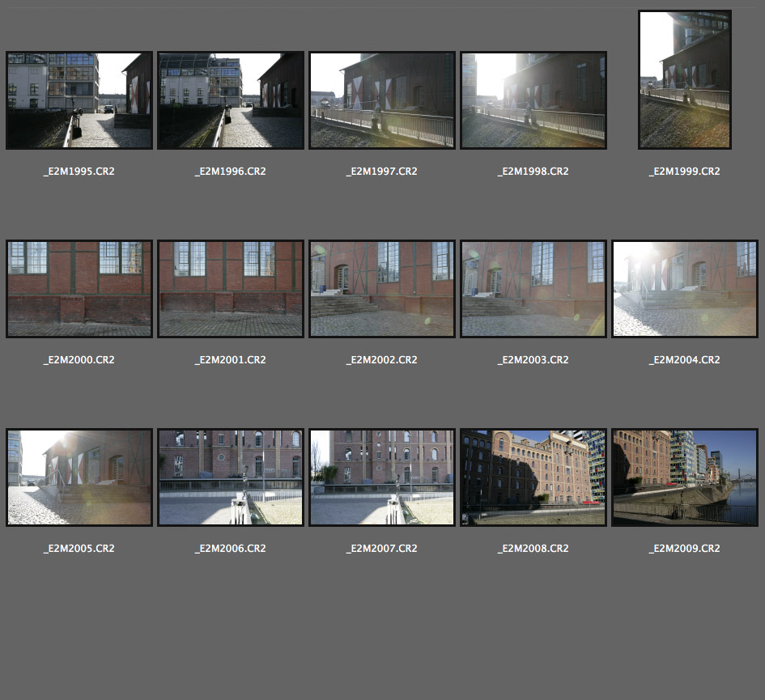Select the _E2M2008.CR2 filename text
Screen dimensions: 765x700
(533, 549)
